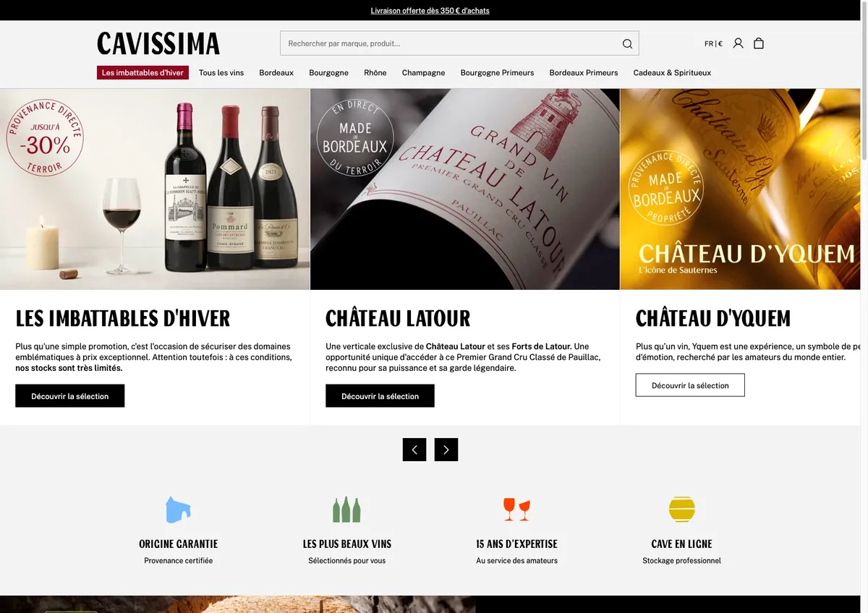Click the LES IMBATTABLES D'HIVER heading
The width and height of the screenshot is (868, 613).
pos(123,318)
